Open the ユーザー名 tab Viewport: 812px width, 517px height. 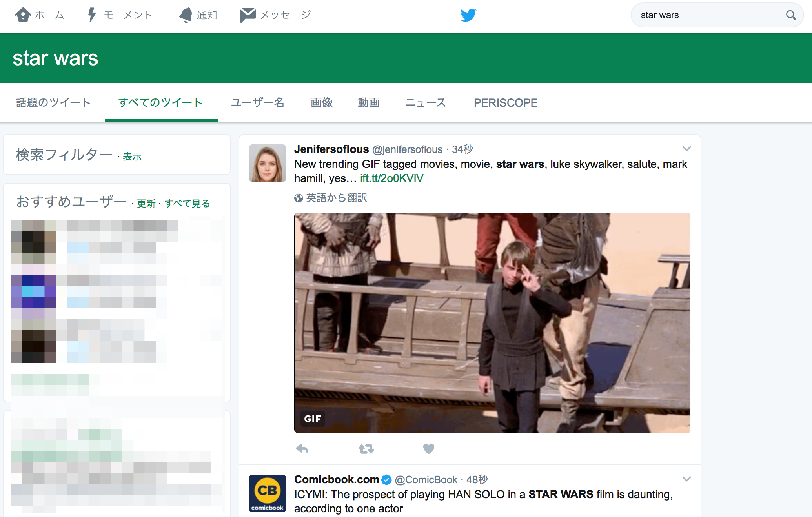click(258, 103)
